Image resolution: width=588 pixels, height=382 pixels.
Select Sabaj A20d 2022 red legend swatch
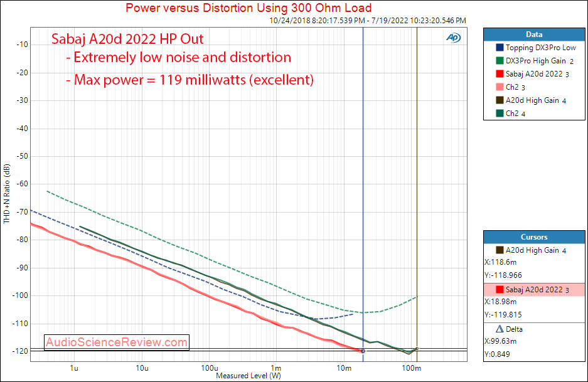500,74
